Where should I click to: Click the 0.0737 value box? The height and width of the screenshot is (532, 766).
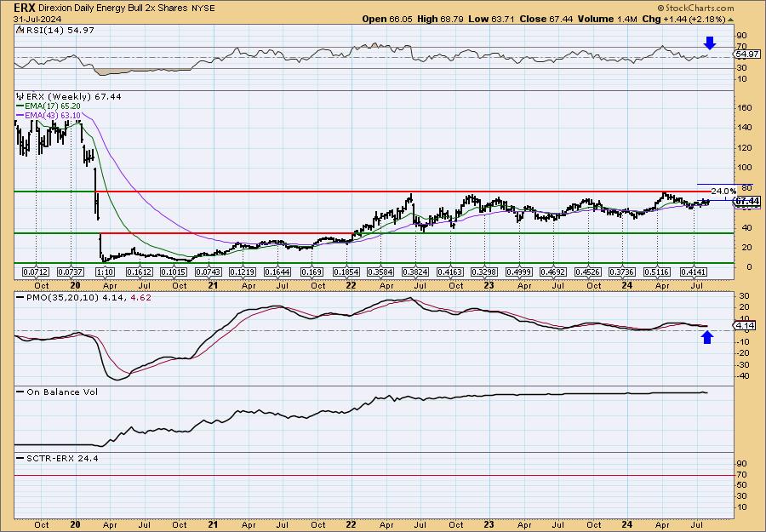click(71, 272)
